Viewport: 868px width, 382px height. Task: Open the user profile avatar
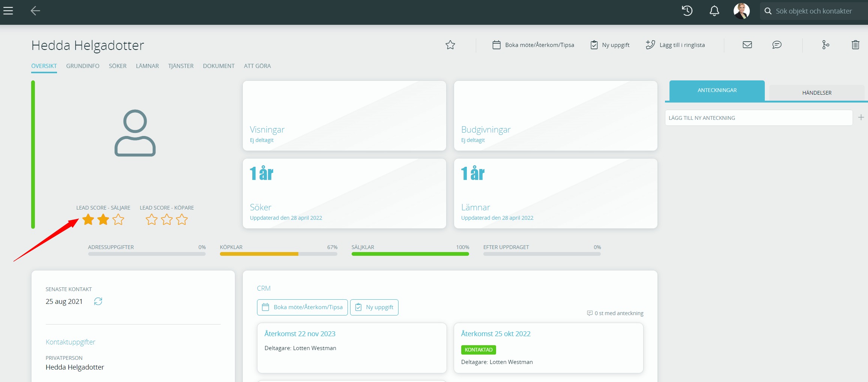(x=742, y=11)
